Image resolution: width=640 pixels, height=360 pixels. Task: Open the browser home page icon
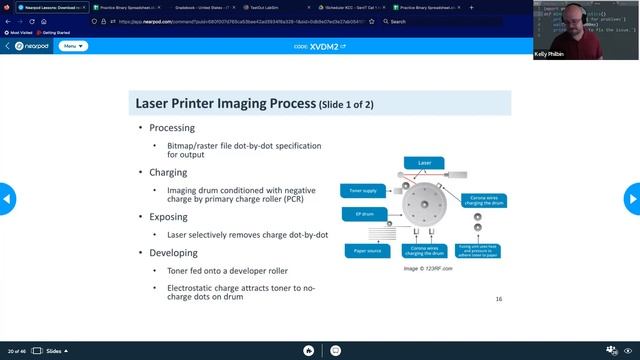click(44, 21)
